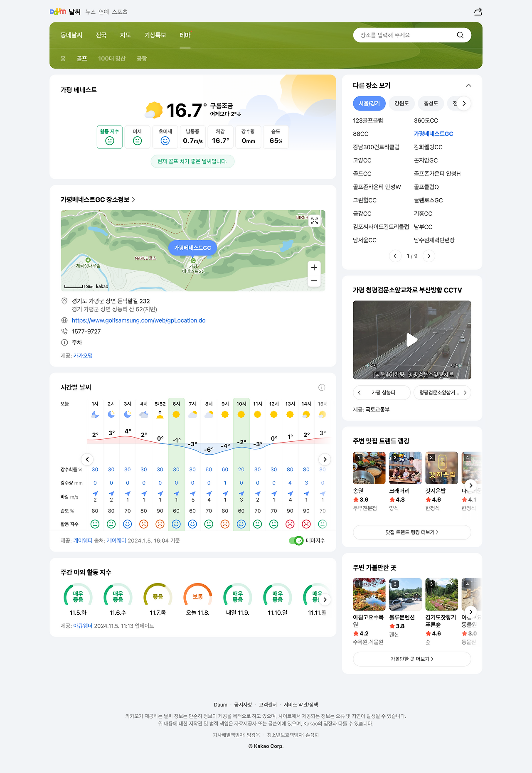Toggle the 테마지수 switch
The image size is (532, 773).
[x=296, y=541]
